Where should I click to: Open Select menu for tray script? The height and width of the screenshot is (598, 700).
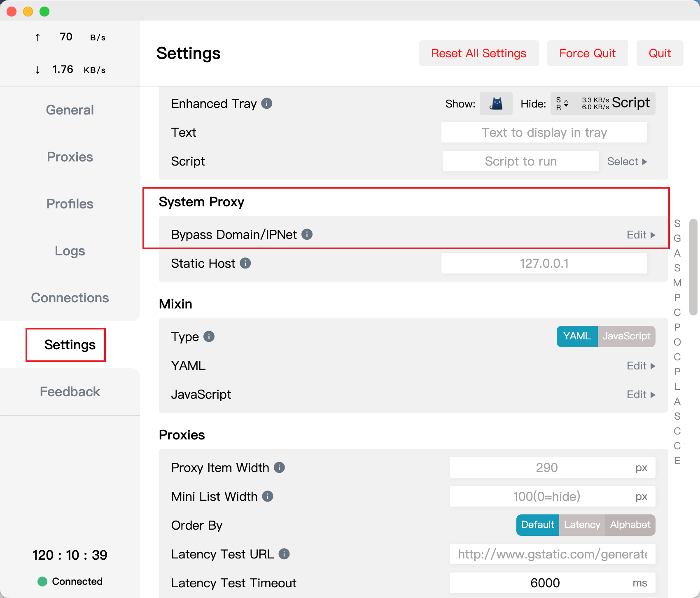[627, 161]
